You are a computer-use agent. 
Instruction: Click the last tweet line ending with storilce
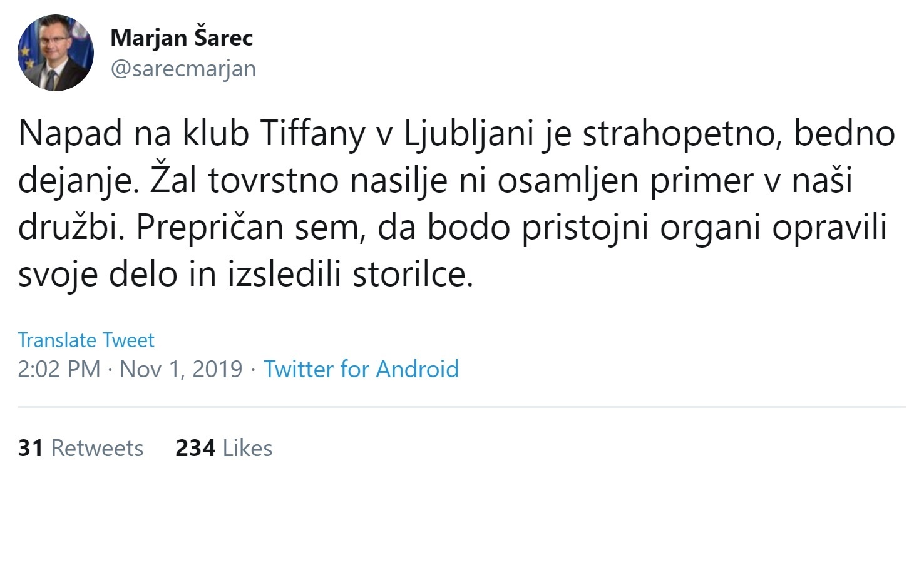tap(245, 274)
